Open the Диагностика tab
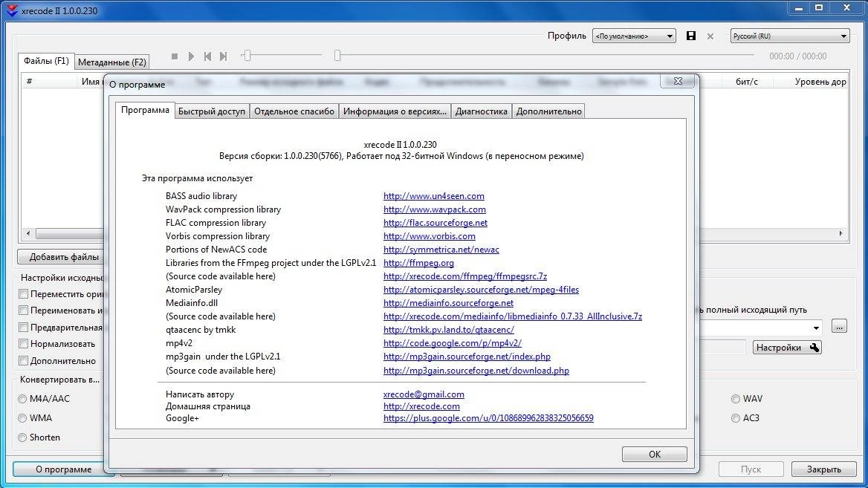868x488 pixels. tap(481, 111)
